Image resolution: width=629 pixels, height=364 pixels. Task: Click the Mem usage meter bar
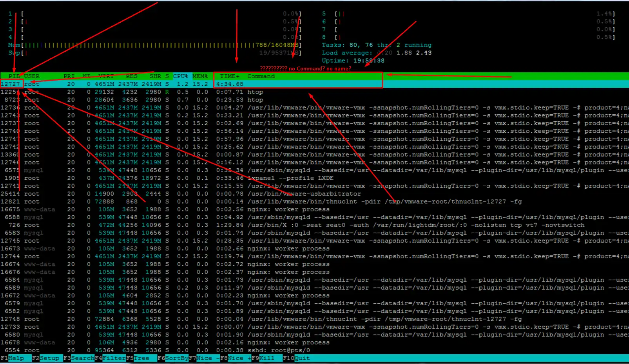(x=155, y=45)
